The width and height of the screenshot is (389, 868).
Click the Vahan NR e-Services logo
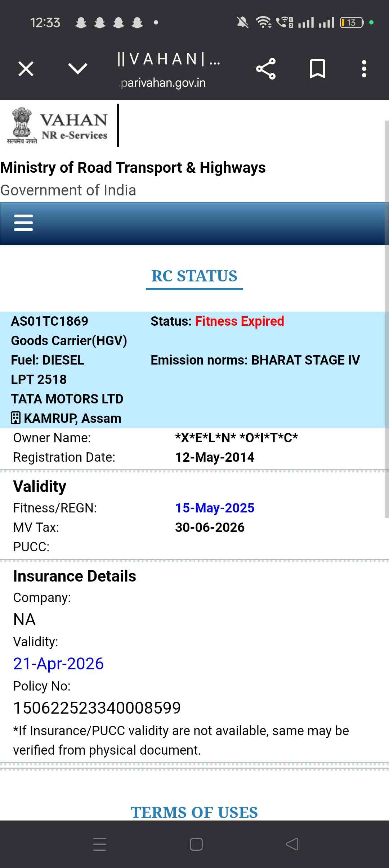click(x=58, y=126)
